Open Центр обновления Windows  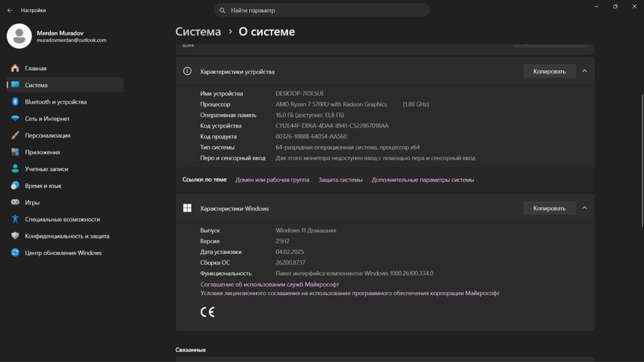[65, 252]
